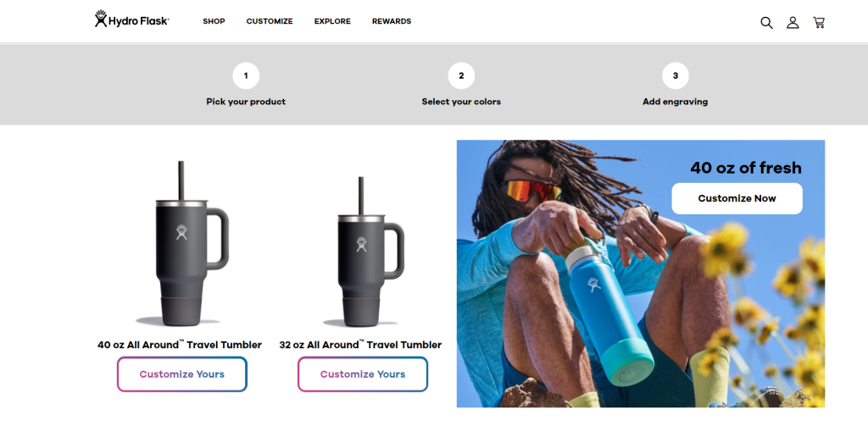
Task: Select the 40 oz tumbler product image
Action: pyautogui.click(x=182, y=243)
